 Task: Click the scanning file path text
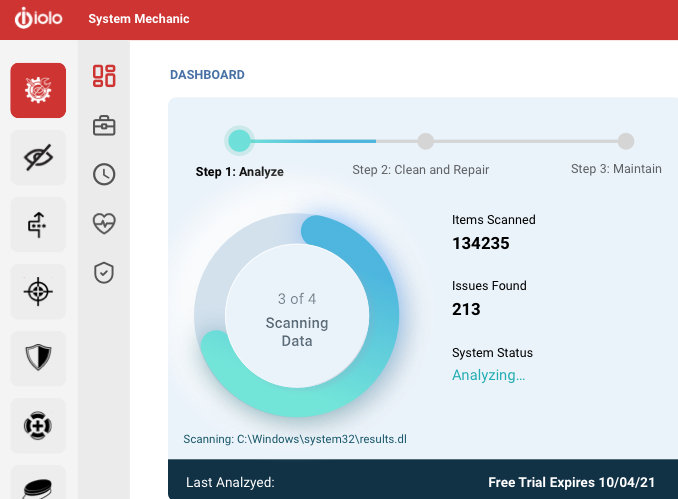coord(295,439)
